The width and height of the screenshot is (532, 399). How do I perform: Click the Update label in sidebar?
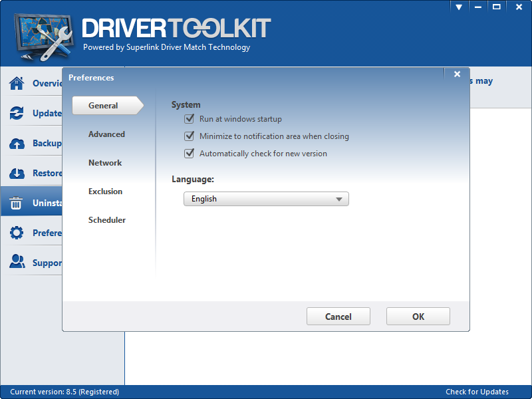click(47, 113)
